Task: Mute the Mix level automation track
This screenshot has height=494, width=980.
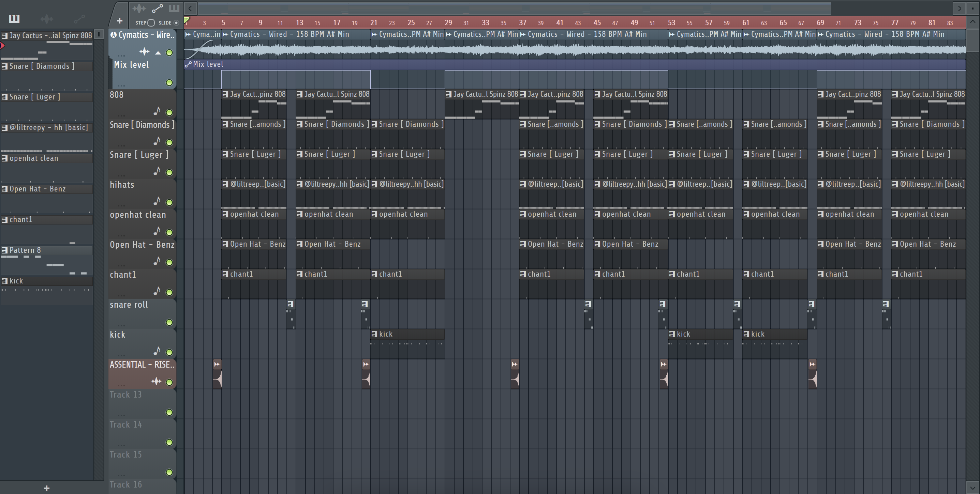Action: pos(169,82)
